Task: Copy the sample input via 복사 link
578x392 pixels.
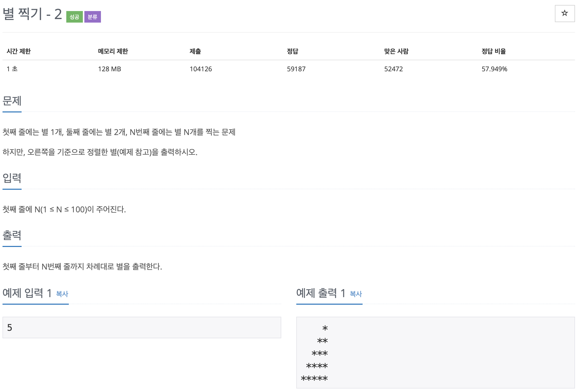Action: (x=62, y=294)
